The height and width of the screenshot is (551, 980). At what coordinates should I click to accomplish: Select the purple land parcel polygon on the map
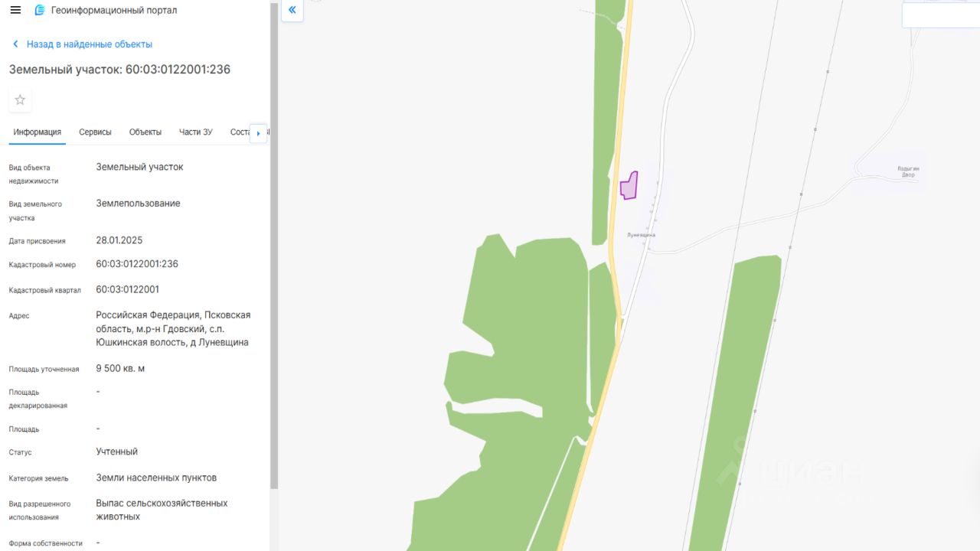pos(629,185)
